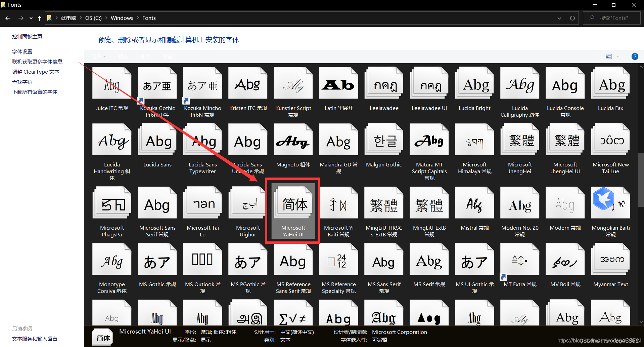Click the 简体 preview thumbnail in details pane
The height and width of the screenshot is (347, 644).
103,337
